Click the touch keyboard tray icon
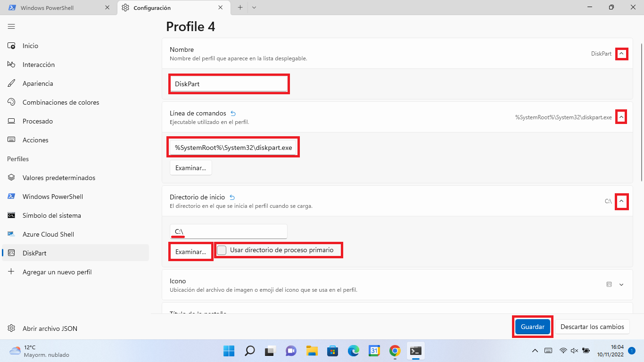This screenshot has height=362, width=644. click(548, 351)
